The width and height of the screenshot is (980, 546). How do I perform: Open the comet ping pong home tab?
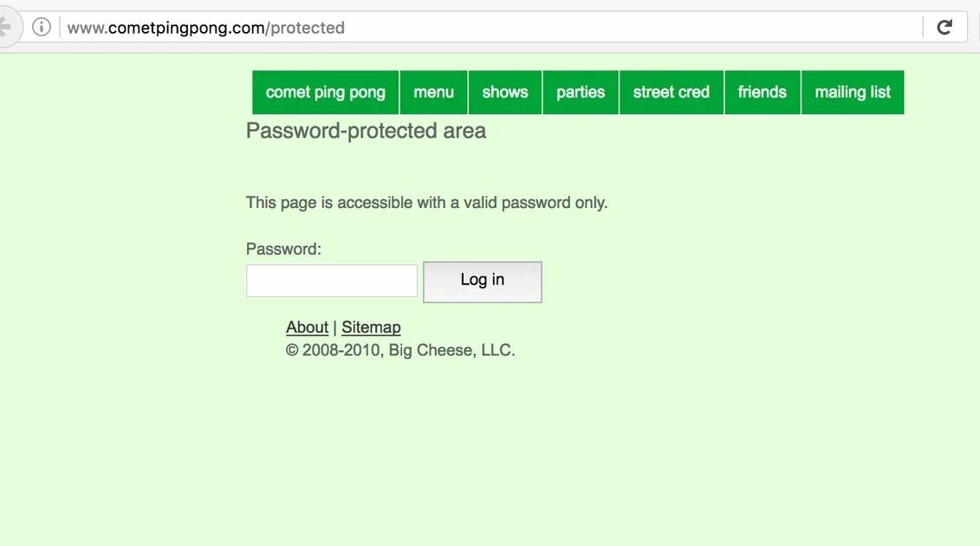[x=326, y=92]
